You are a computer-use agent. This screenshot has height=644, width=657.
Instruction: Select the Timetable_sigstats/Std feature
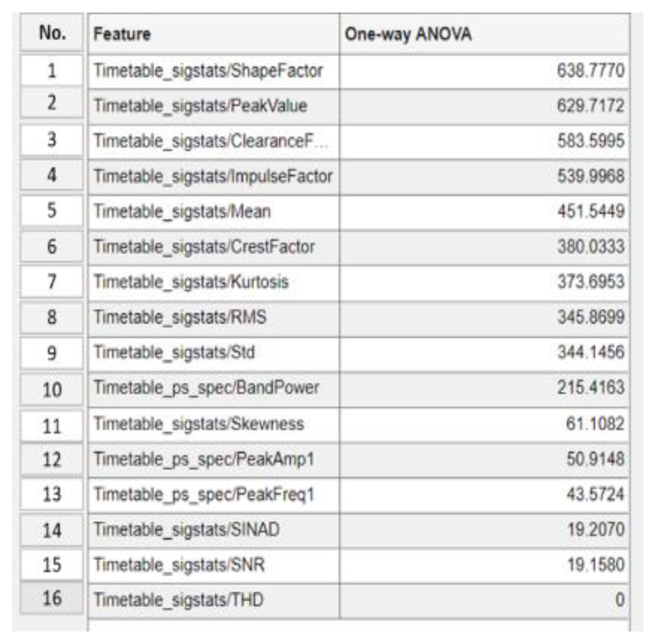[174, 352]
